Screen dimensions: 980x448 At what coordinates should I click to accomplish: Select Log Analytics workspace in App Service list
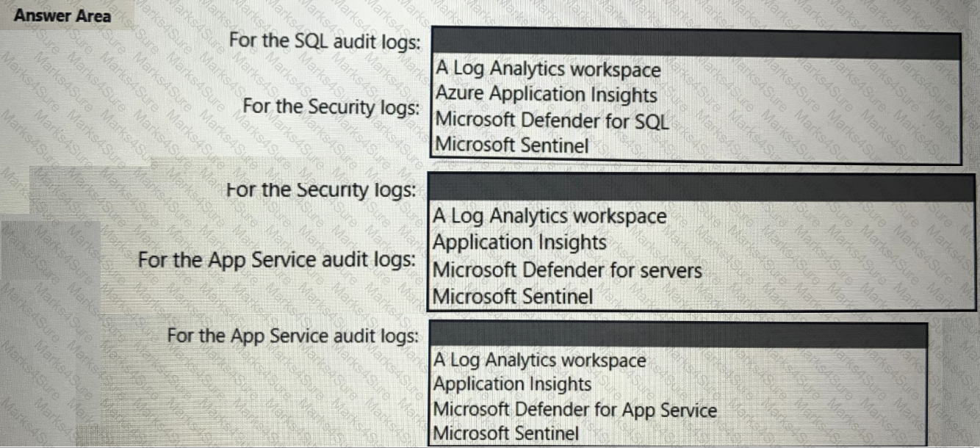pos(539,361)
